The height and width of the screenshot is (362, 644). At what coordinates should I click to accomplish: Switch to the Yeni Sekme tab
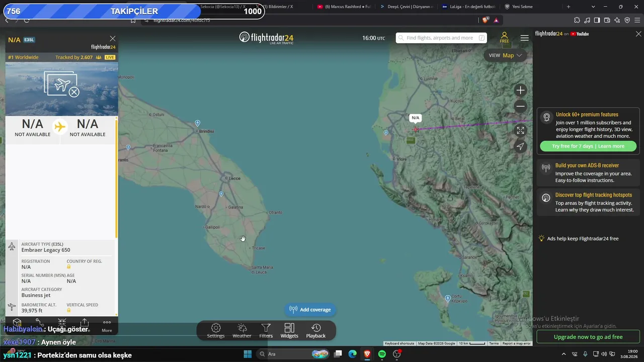tap(531, 7)
